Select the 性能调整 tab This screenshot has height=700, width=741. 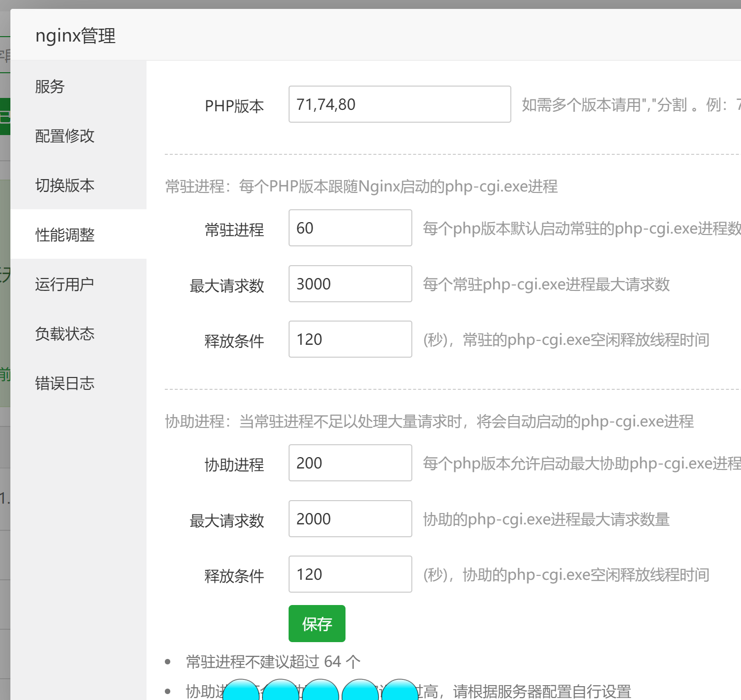(78, 234)
